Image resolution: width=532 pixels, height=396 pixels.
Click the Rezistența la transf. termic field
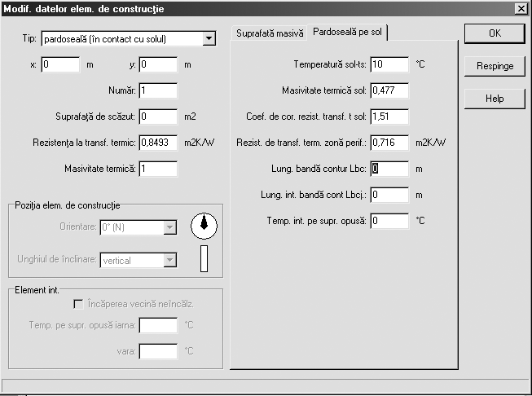pyautogui.click(x=158, y=143)
